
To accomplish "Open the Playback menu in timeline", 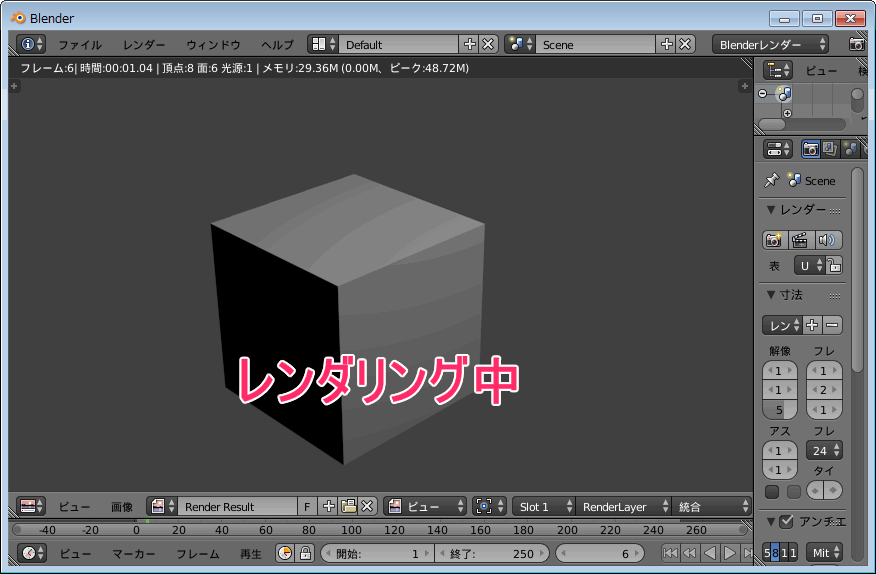I will tap(251, 554).
